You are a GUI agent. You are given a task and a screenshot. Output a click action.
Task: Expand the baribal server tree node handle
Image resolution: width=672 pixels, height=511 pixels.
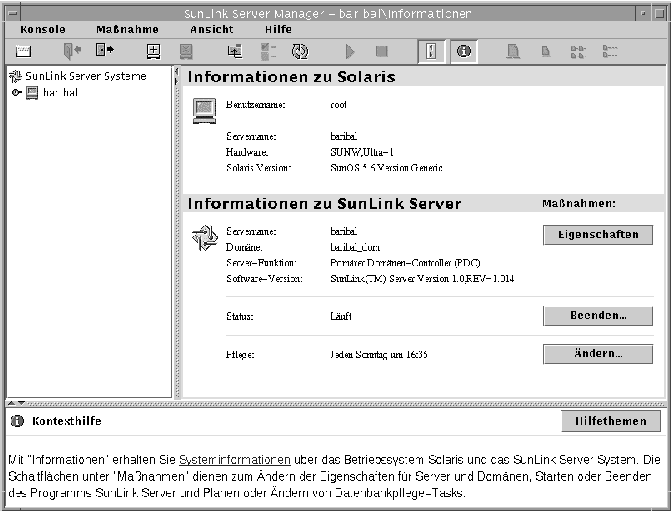click(16, 92)
